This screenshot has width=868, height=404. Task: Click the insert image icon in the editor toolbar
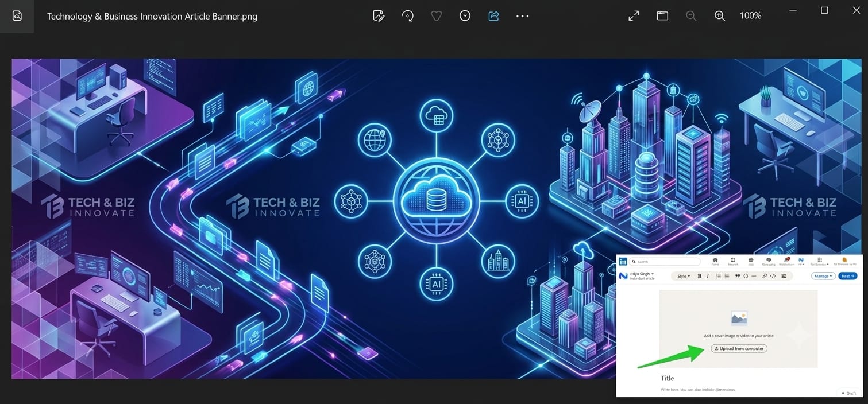tap(784, 276)
